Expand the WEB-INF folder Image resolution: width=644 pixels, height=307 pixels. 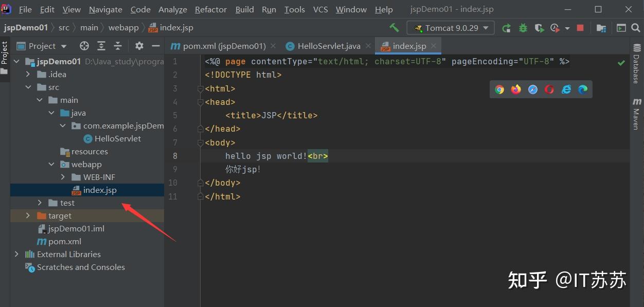point(63,177)
